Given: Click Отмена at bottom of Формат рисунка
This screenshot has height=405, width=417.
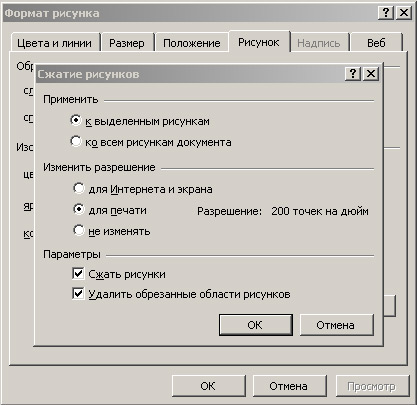Looking at the screenshot, I should pyautogui.click(x=289, y=386).
